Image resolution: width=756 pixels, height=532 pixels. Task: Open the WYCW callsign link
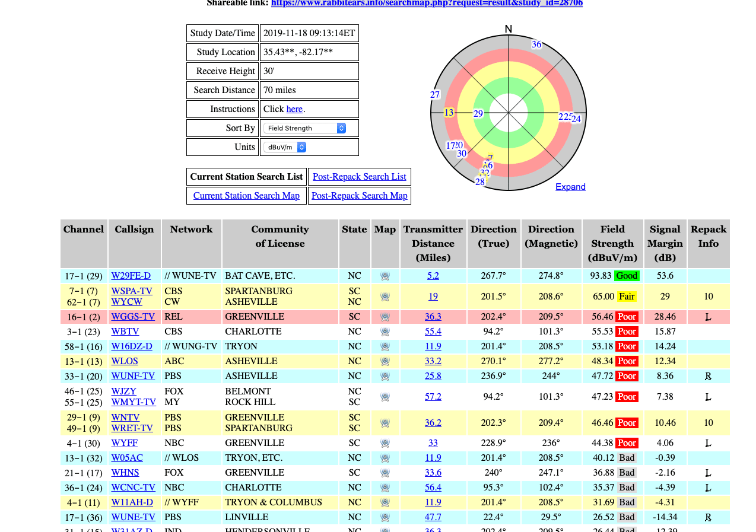tap(127, 302)
